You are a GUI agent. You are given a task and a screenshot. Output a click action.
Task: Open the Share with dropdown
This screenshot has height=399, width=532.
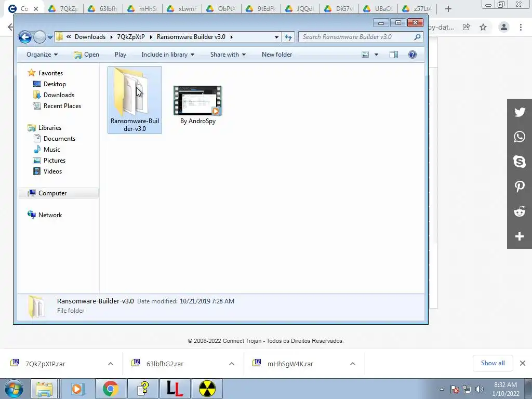[x=228, y=54]
